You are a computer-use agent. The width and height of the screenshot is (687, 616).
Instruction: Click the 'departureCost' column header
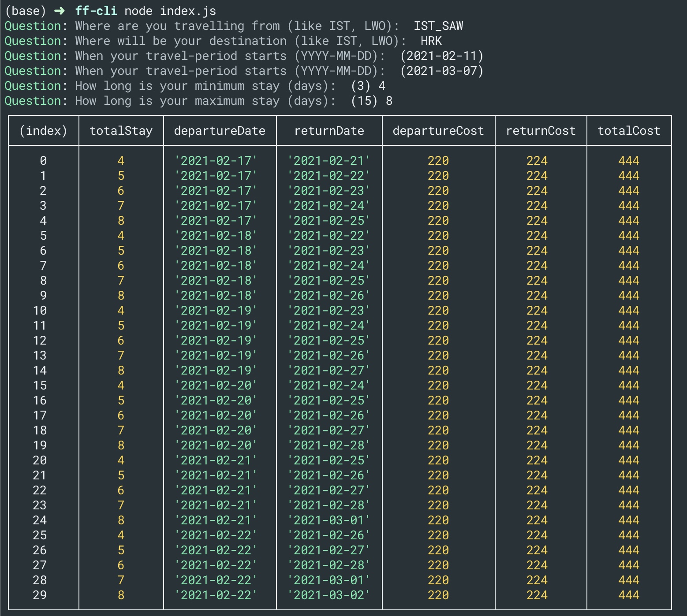coord(438,131)
